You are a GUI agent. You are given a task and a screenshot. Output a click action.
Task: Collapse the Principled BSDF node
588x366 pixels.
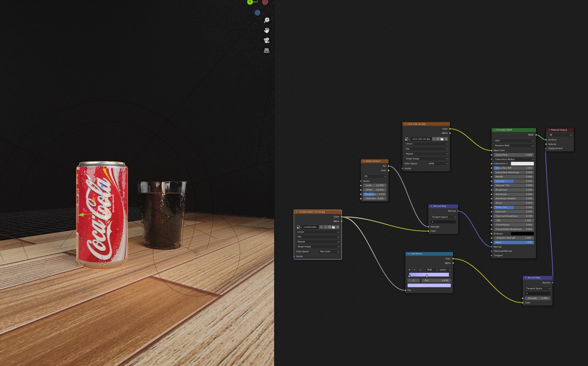(x=494, y=130)
